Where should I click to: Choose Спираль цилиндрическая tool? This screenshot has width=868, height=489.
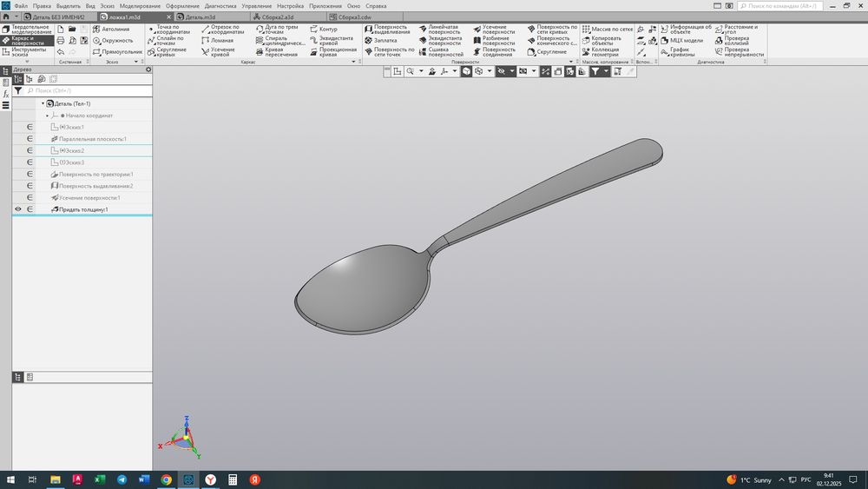(x=280, y=41)
